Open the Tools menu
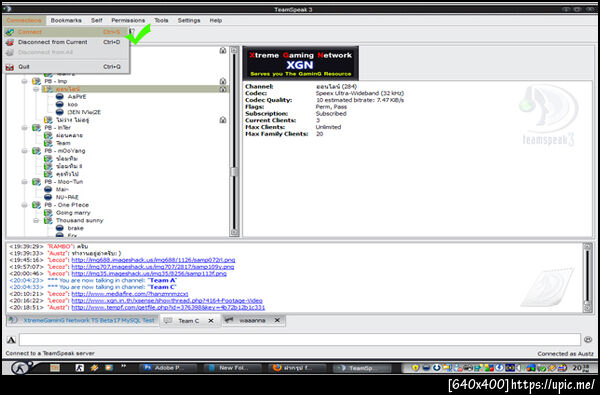 [161, 20]
